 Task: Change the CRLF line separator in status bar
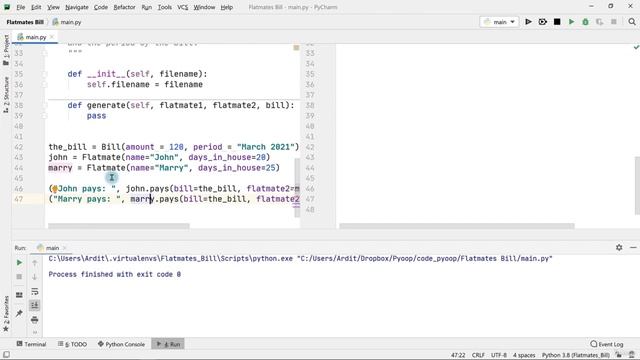(x=478, y=355)
